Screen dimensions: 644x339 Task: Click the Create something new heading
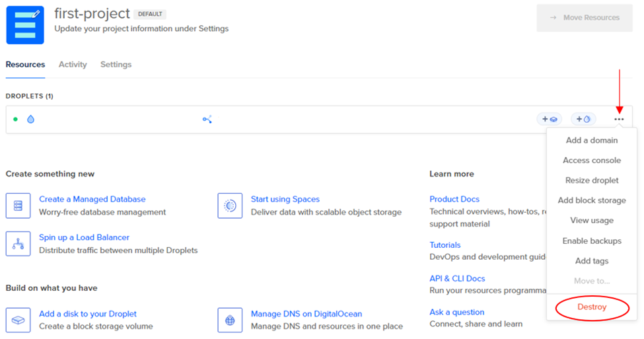[x=50, y=174]
